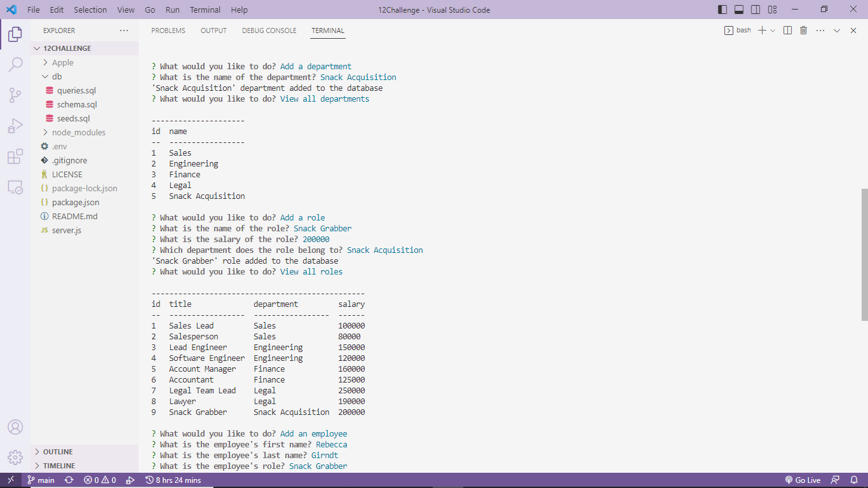This screenshot has width=868, height=488.
Task: Click the Remote Explorer icon
Action: click(x=15, y=187)
